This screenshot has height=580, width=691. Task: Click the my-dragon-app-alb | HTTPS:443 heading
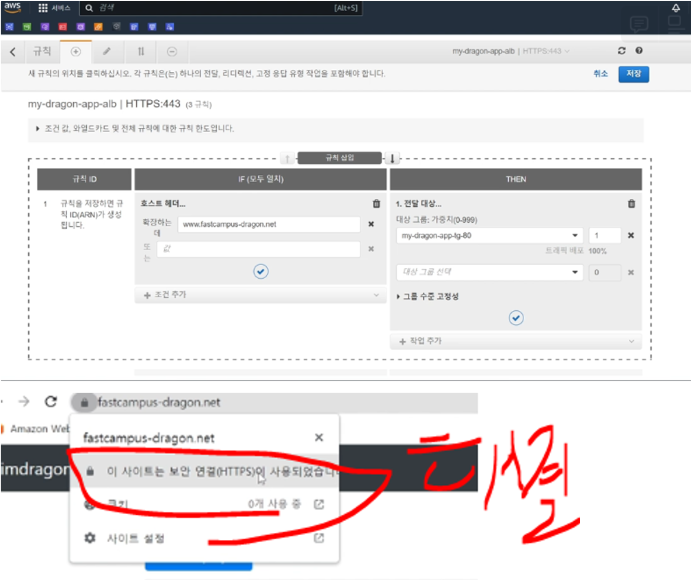tap(104, 104)
